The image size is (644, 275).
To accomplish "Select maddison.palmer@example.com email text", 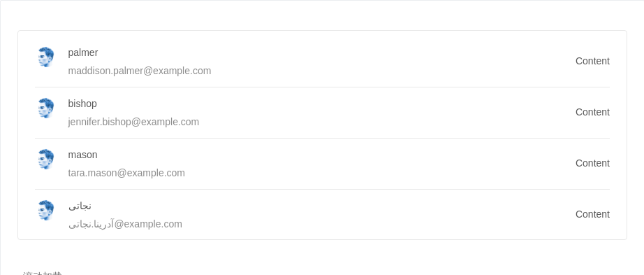I will (140, 71).
